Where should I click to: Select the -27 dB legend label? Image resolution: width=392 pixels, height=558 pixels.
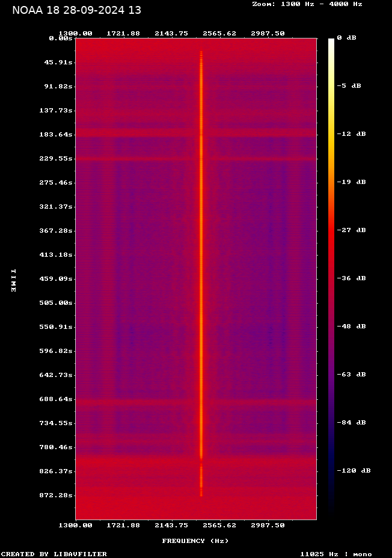click(351, 230)
